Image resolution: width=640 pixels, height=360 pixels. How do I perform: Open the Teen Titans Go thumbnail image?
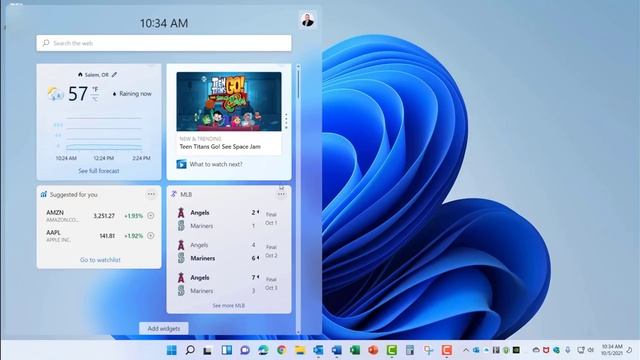click(x=229, y=102)
